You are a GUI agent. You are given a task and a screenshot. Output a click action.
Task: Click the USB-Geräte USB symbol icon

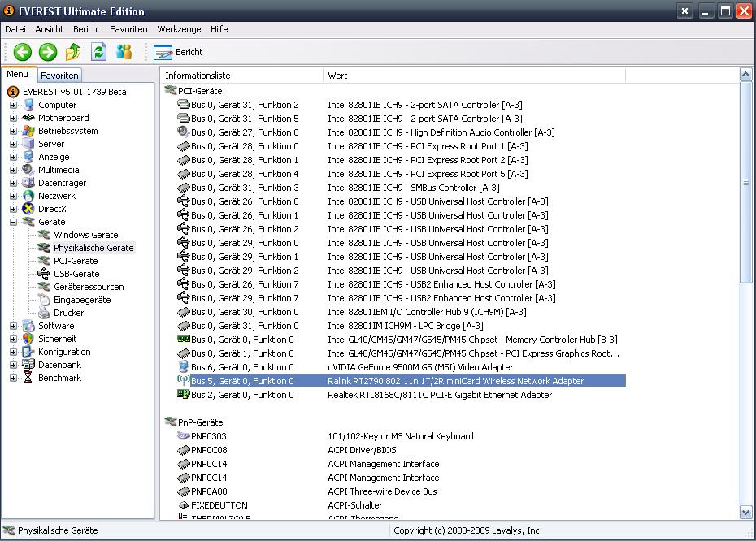pos(44,274)
